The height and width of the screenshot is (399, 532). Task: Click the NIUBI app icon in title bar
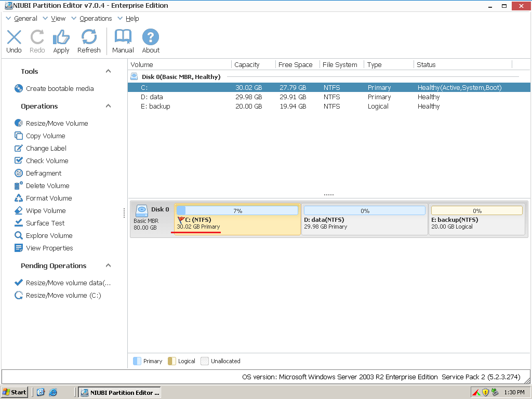[8, 5]
